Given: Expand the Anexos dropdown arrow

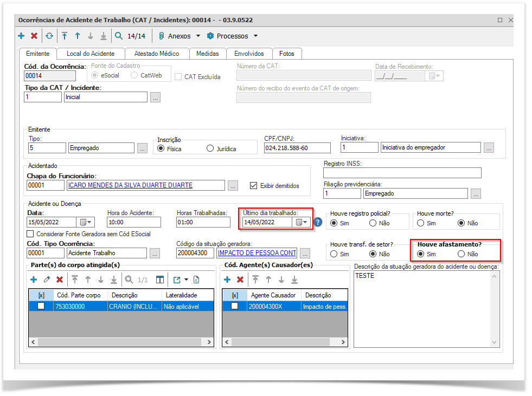Looking at the screenshot, I should (x=198, y=36).
